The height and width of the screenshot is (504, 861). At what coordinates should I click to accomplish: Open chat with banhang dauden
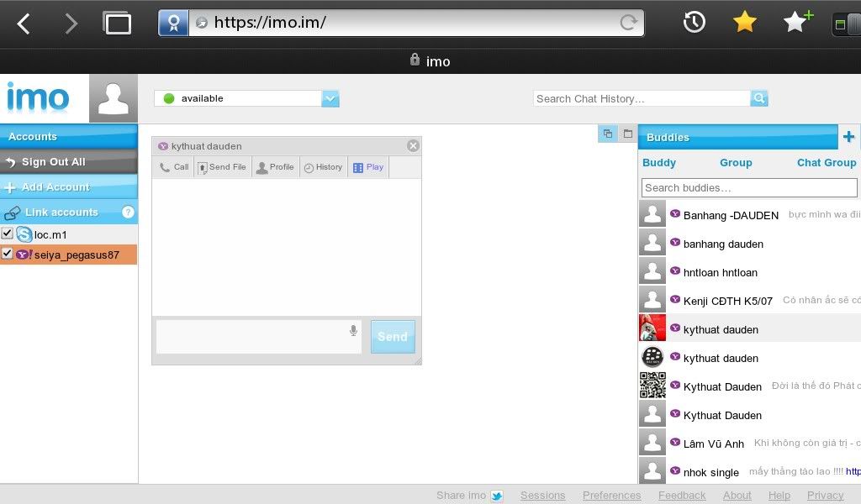(x=750, y=244)
